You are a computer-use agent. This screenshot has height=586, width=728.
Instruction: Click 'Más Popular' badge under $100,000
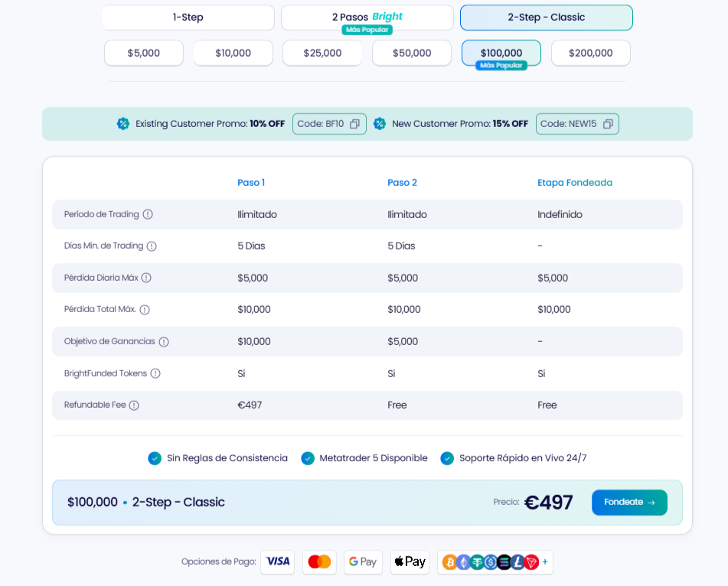coord(501,66)
